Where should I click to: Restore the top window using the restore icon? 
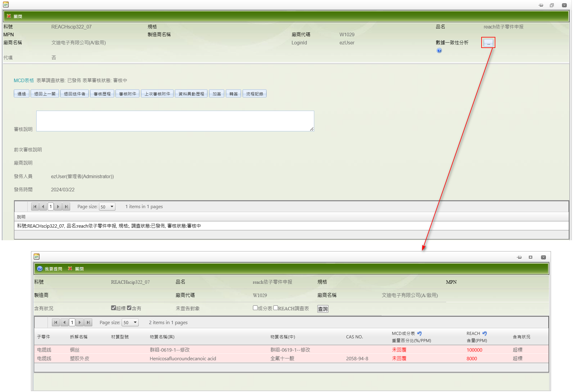552,5
